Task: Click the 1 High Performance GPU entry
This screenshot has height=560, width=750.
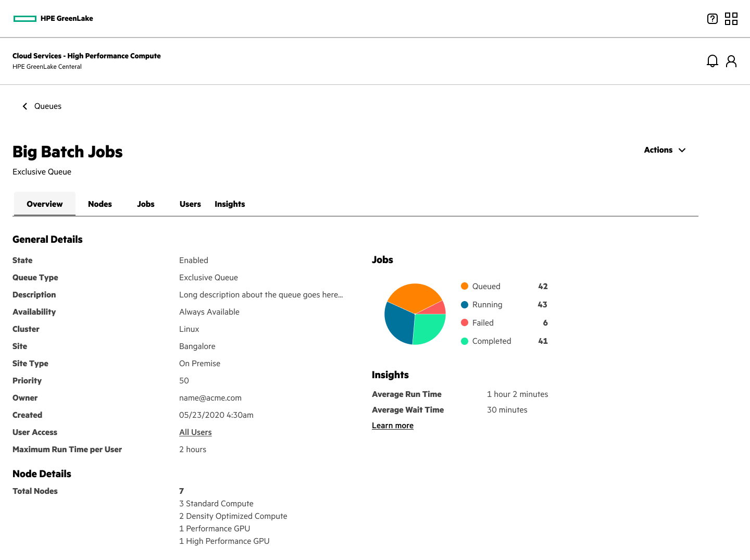Action: pos(224,541)
